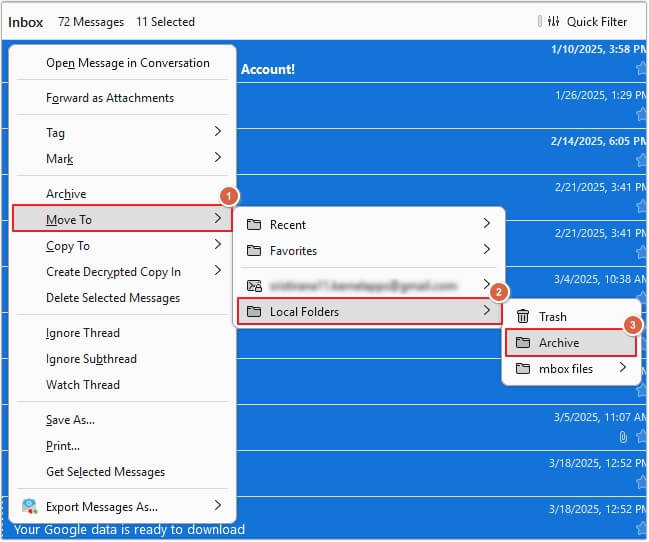Screen dimensions: 649x542
Task: Toggle star on the last 3/18/2025 message
Action: 640,529
